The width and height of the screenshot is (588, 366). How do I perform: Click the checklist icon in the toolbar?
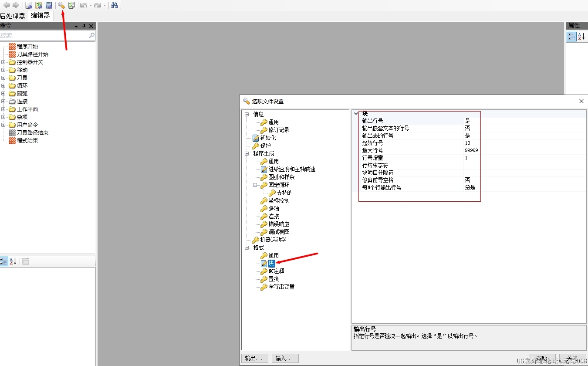coord(71,5)
